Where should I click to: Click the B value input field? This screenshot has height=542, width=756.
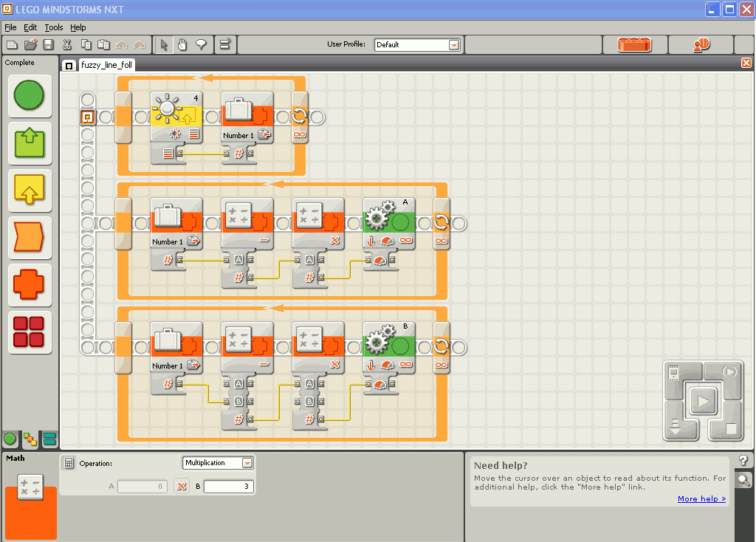tap(228, 487)
